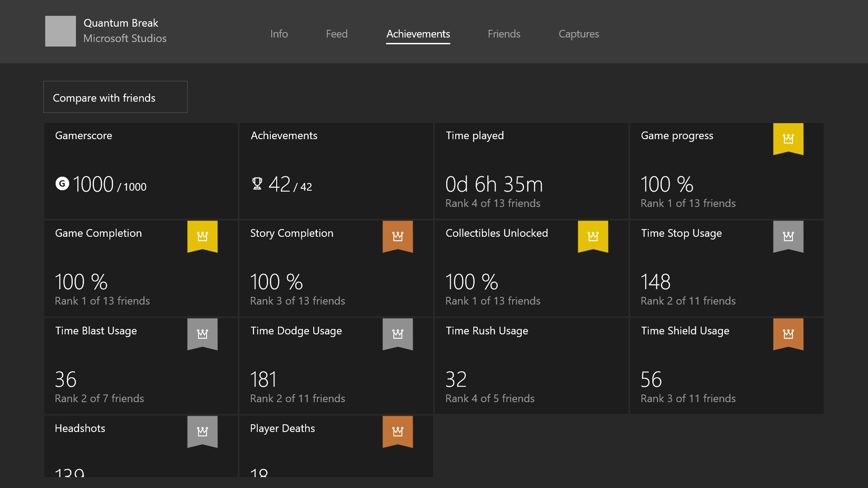
Task: Click the Time Blast Usage value 36
Action: [x=66, y=380]
